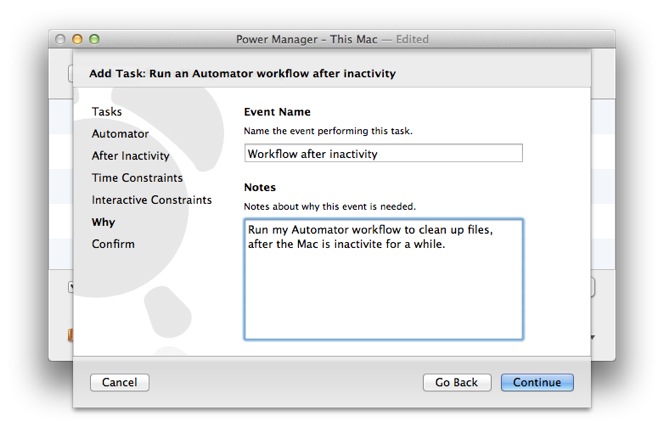This screenshot has width=664, height=428.
Task: Click 'Notes about why this event is needed.' text
Action: point(329,207)
